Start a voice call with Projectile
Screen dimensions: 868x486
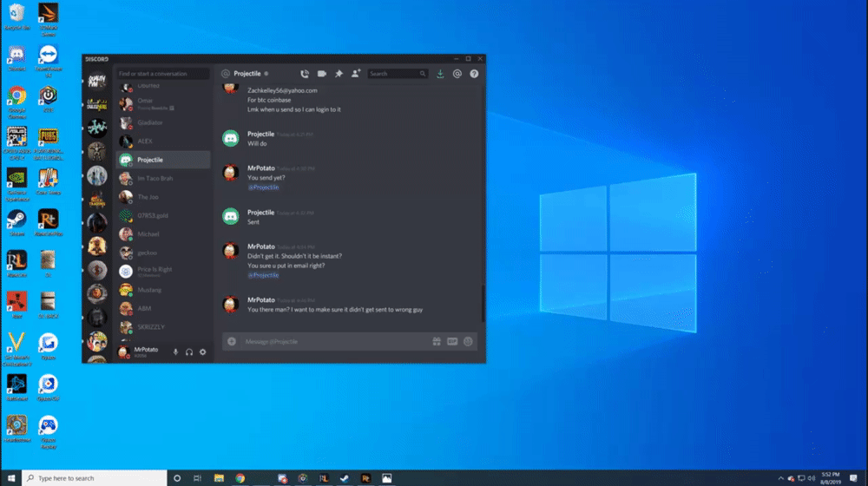tap(305, 74)
